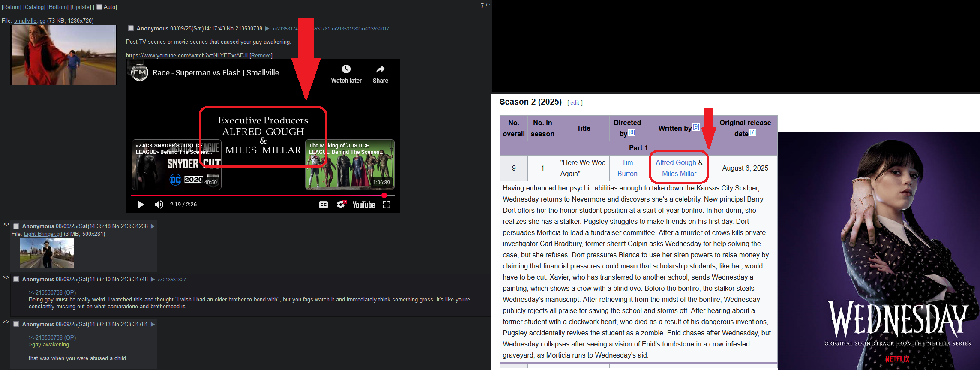This screenshot has width=980, height=370.
Task: Click the episode title "Here We Woe Again"
Action: pos(583,168)
